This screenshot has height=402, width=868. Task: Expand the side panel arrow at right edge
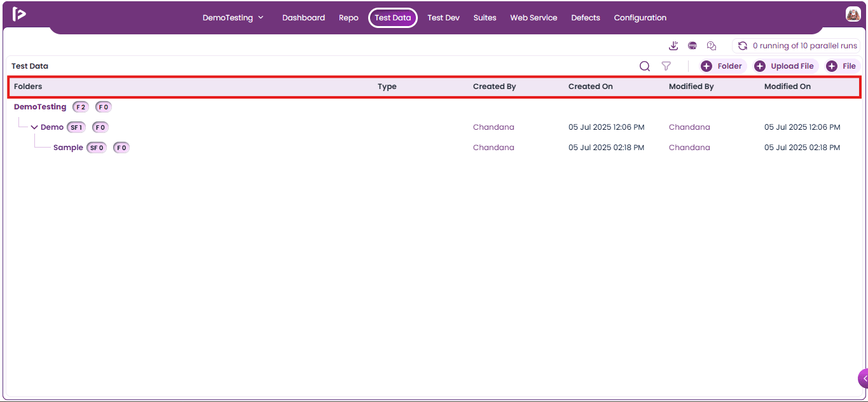click(864, 378)
